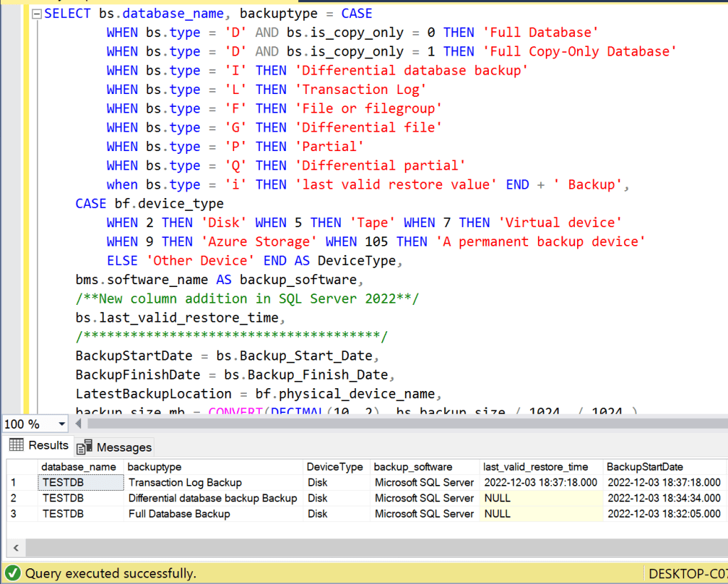Click the BackupStartDate column header

(x=644, y=467)
